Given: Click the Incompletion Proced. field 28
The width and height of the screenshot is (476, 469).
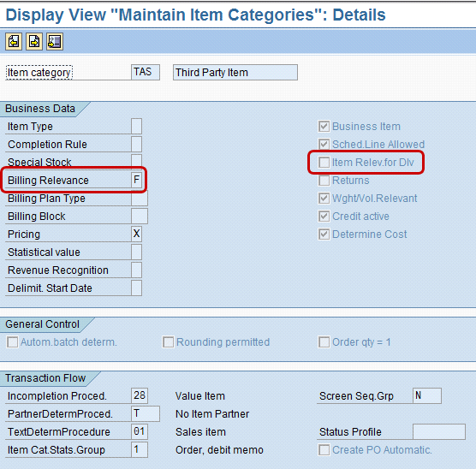Looking at the screenshot, I should pos(140,395).
